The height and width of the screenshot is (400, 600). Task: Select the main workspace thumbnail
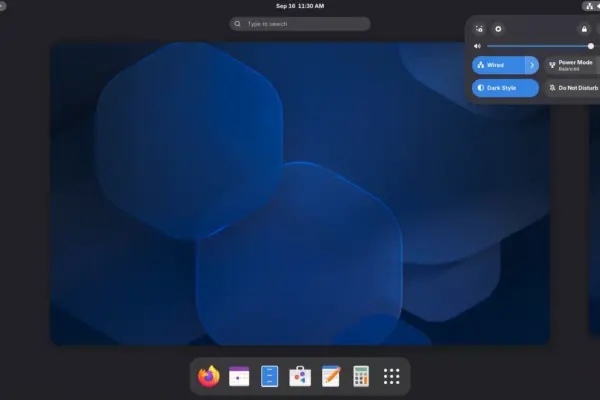[x=300, y=194]
